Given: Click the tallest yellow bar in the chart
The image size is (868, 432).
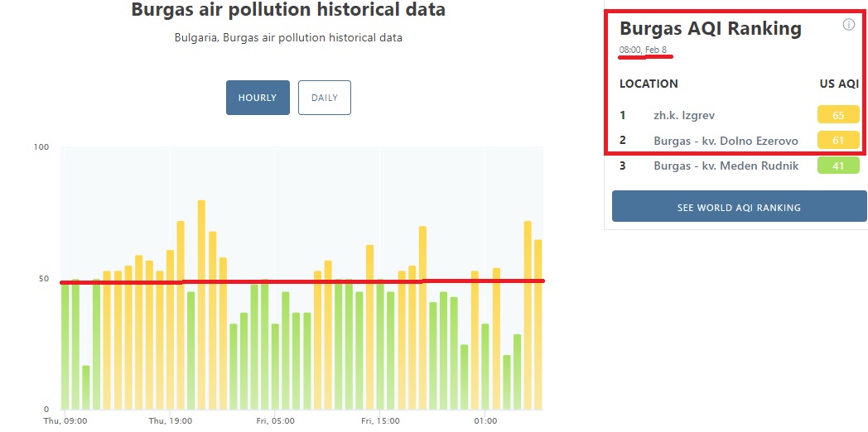Looking at the screenshot, I should [x=201, y=305].
